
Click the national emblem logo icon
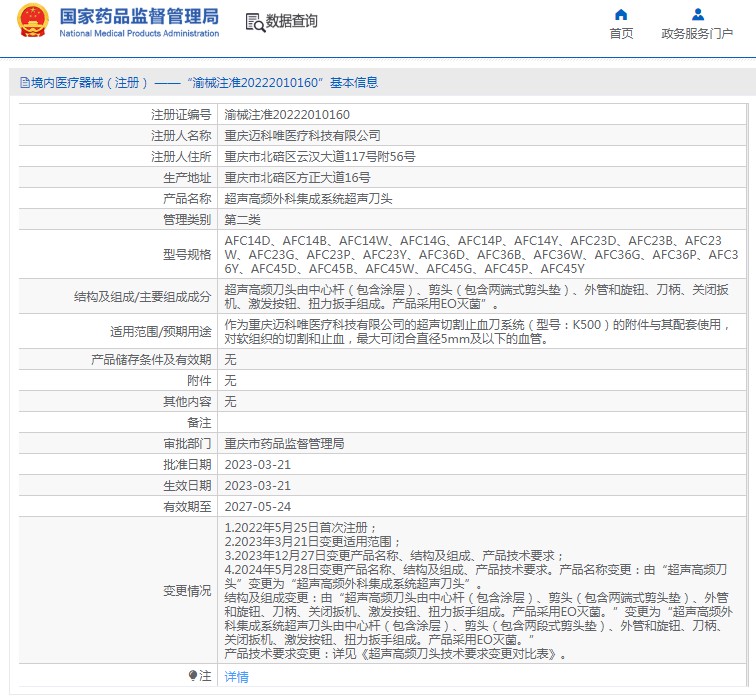(33, 21)
